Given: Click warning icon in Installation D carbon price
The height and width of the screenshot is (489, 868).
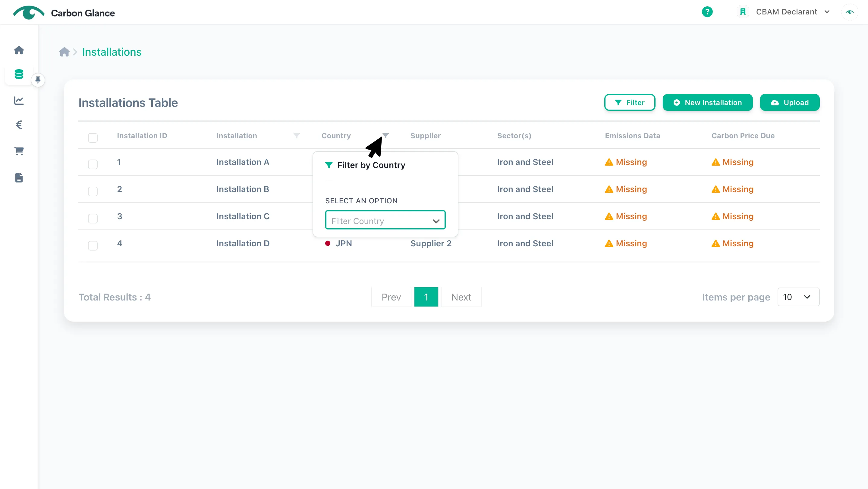Looking at the screenshot, I should click(x=715, y=243).
